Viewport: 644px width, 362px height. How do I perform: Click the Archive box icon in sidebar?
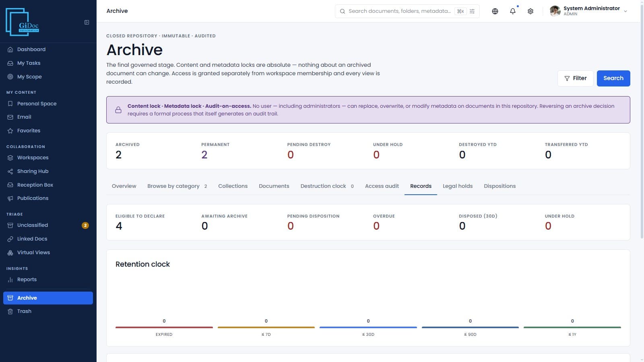(x=10, y=298)
